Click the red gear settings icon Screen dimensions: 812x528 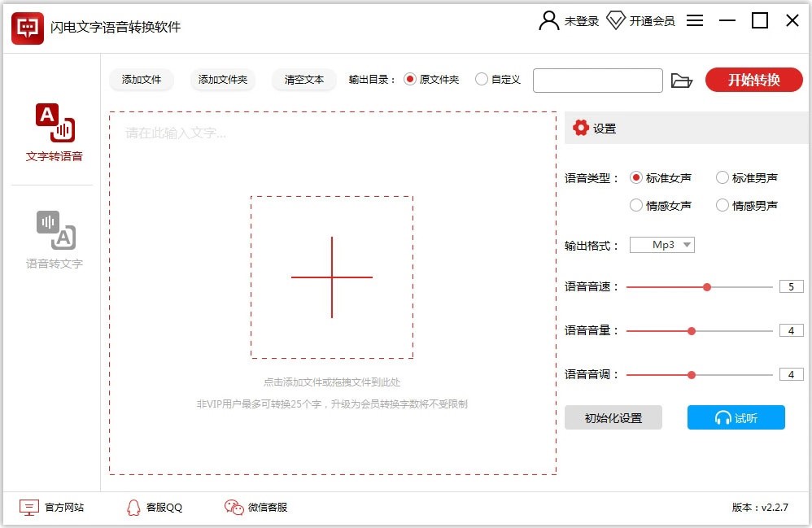(580, 128)
